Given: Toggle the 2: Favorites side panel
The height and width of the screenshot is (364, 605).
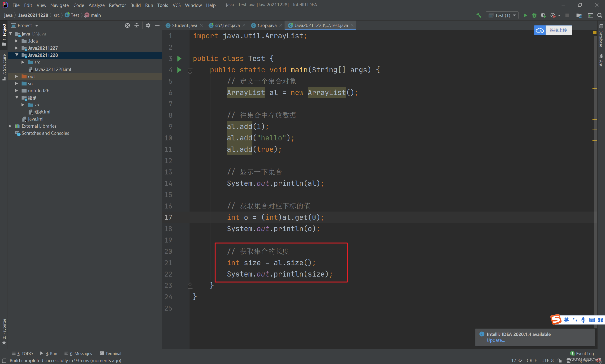Looking at the screenshot, I should (x=4, y=331).
